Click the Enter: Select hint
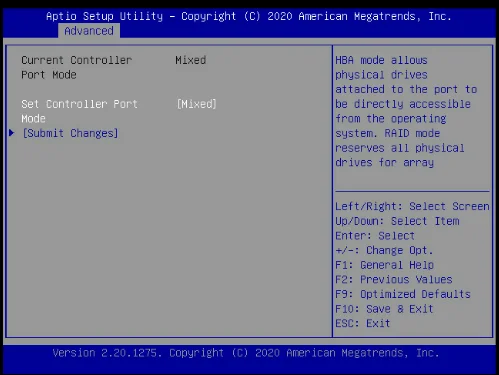Image resolution: width=499 pixels, height=375 pixels. [x=375, y=236]
